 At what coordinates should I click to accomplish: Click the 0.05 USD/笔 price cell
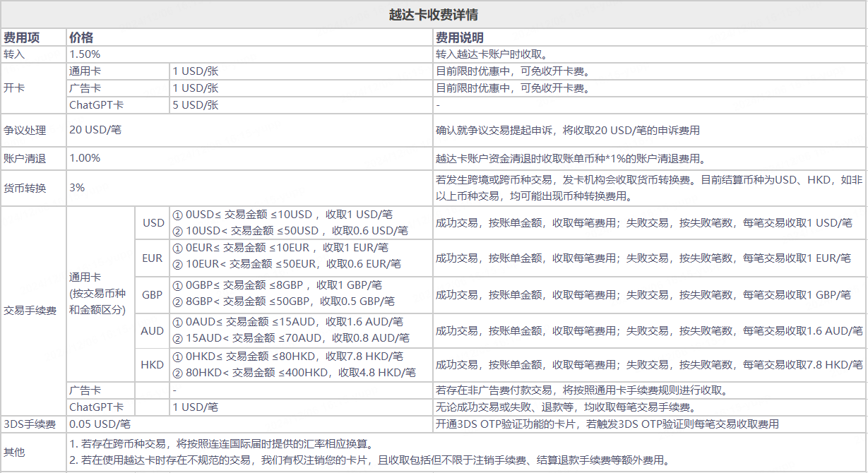100,424
